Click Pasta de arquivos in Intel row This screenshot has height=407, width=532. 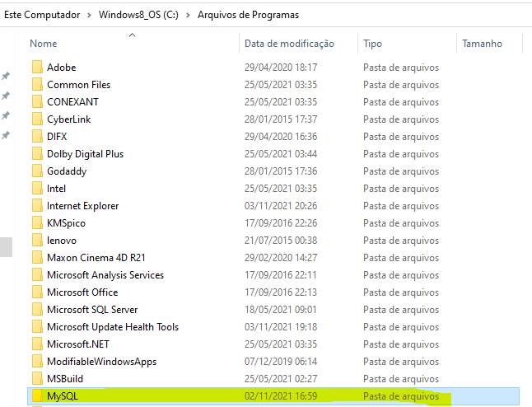click(x=401, y=189)
